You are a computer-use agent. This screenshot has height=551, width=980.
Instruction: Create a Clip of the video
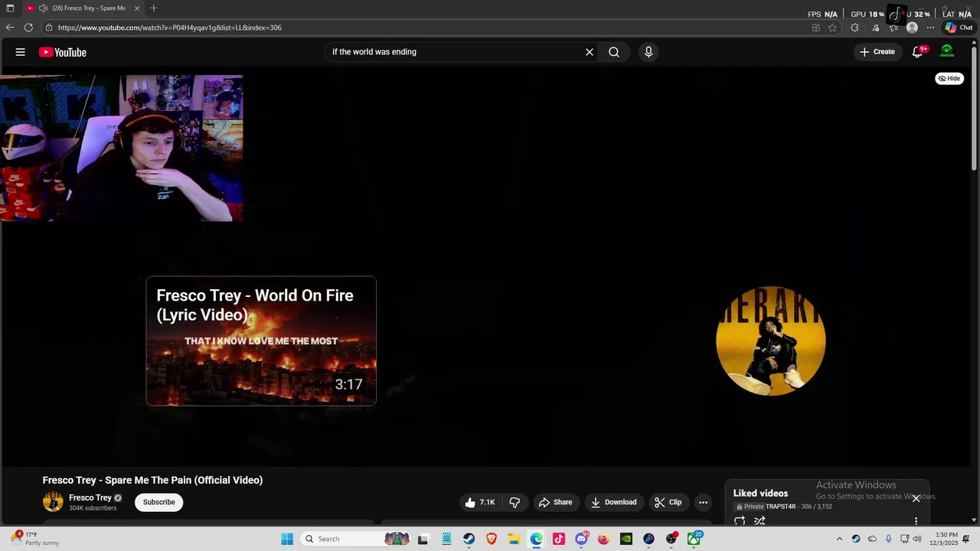click(x=668, y=502)
